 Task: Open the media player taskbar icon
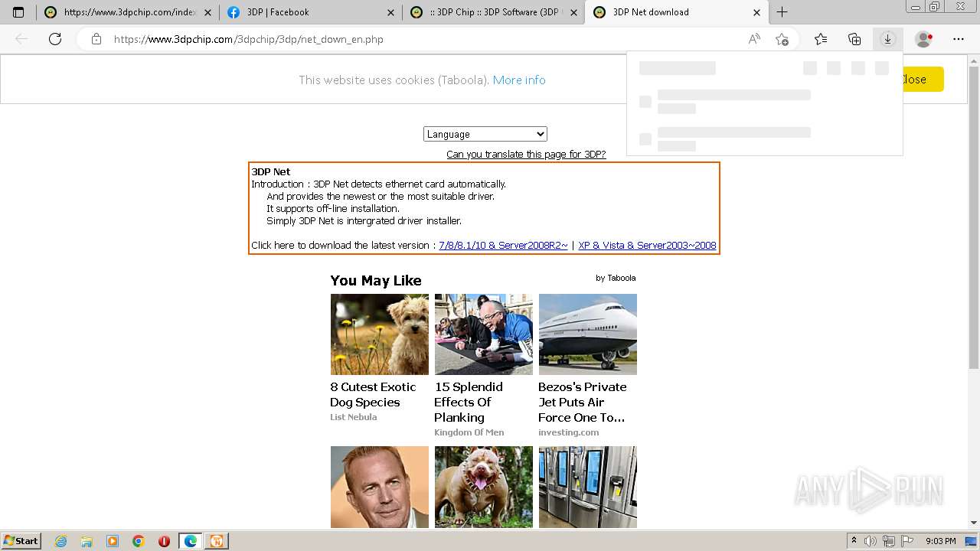(x=113, y=541)
